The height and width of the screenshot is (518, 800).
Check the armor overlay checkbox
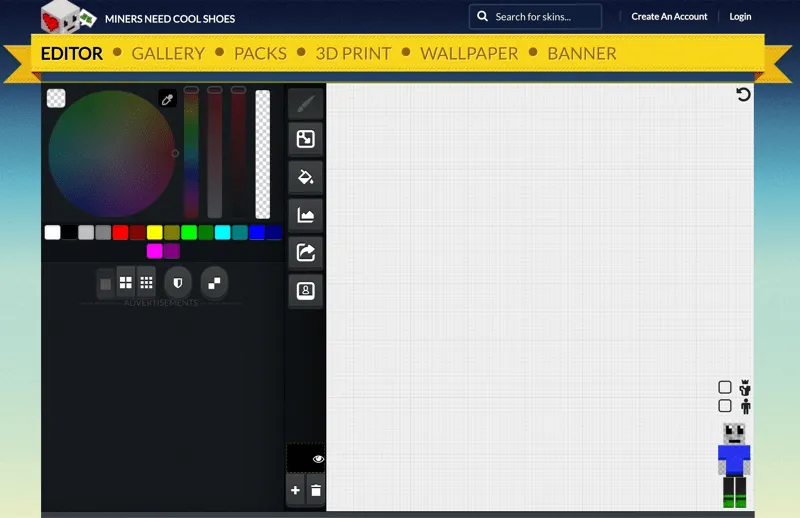click(724, 387)
